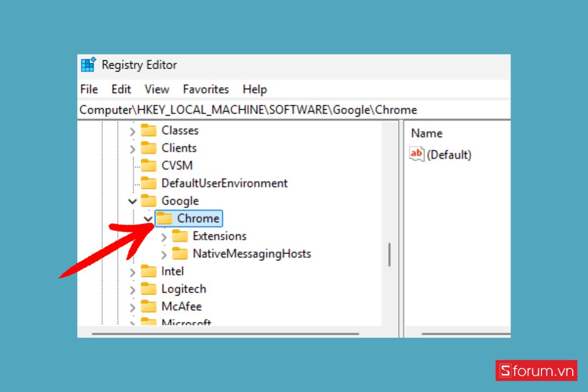This screenshot has width=588, height=392.
Task: Collapse the Google key
Action: (x=132, y=201)
